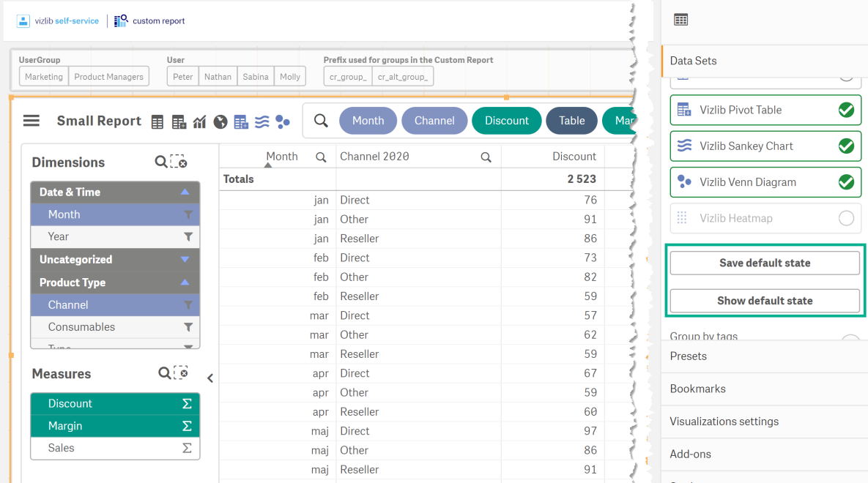
Task: Click the filter icon on Consumables dimension
Action: point(188,327)
